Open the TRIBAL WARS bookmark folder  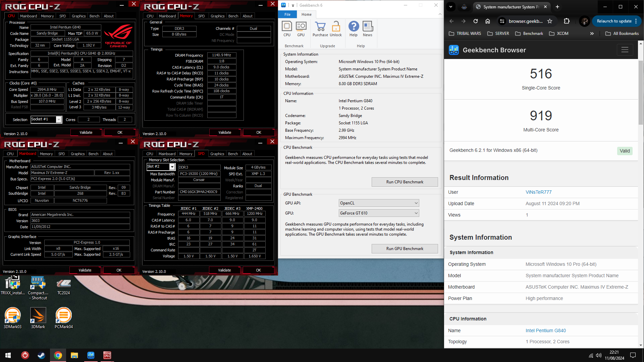click(x=465, y=34)
